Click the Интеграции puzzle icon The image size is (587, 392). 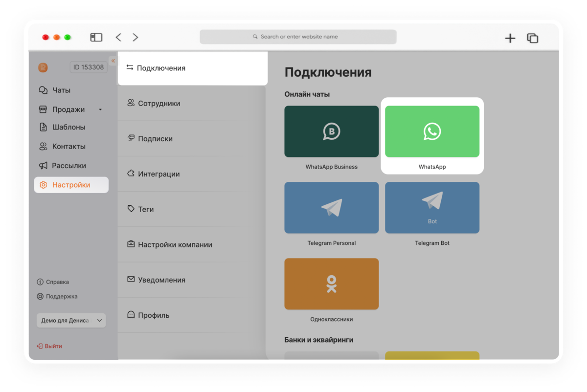tap(131, 173)
